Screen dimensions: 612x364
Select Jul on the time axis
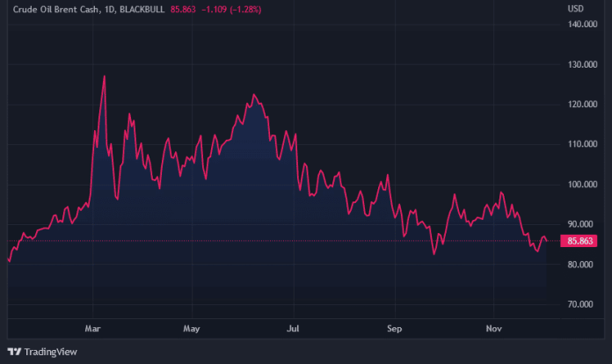294,329
